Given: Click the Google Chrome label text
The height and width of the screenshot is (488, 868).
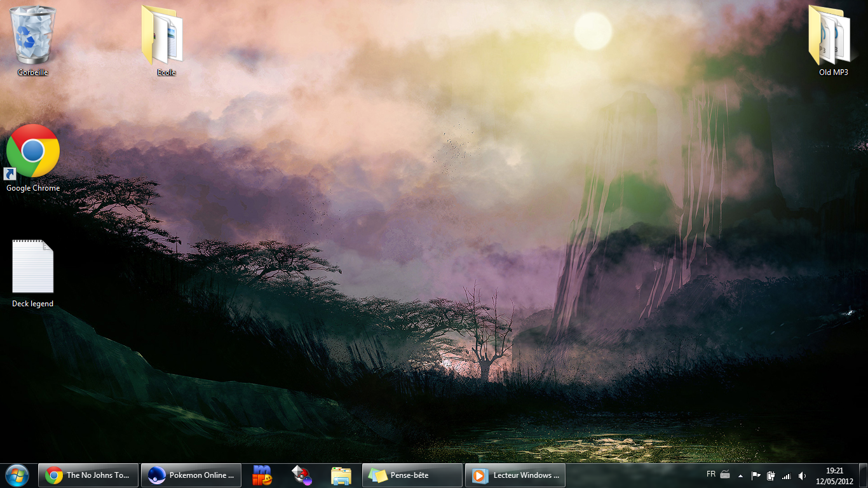Looking at the screenshot, I should point(33,188).
